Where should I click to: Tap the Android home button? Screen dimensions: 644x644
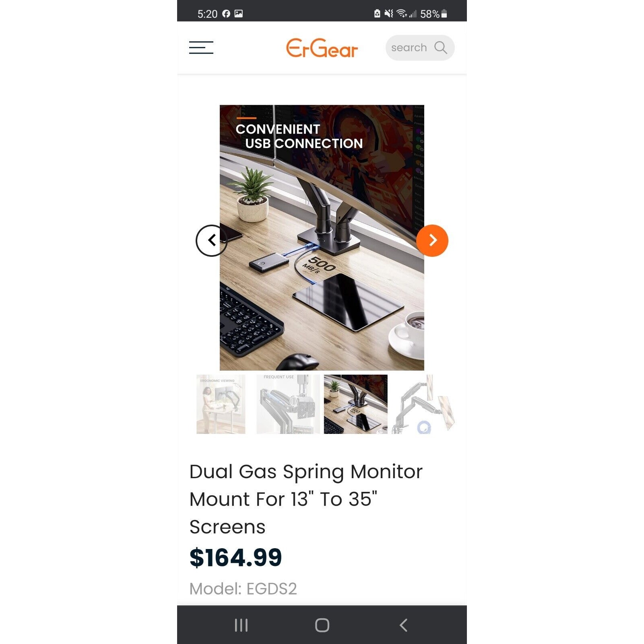click(x=322, y=625)
